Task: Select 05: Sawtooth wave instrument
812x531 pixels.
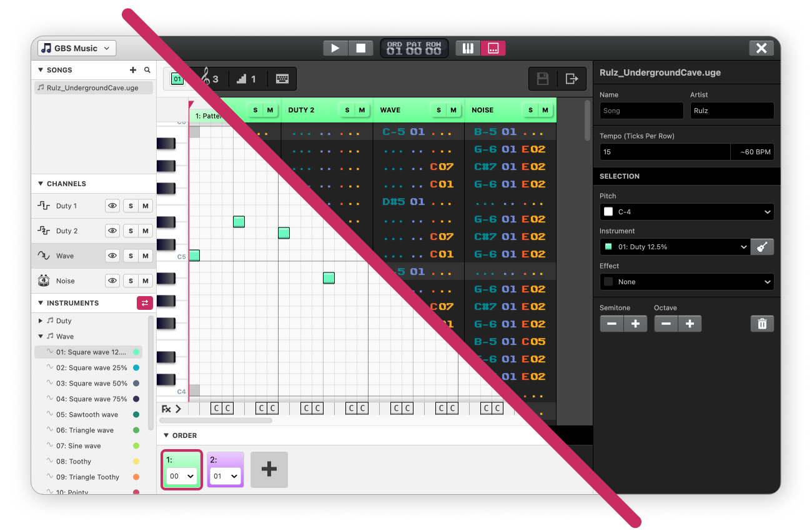Action: point(87,414)
